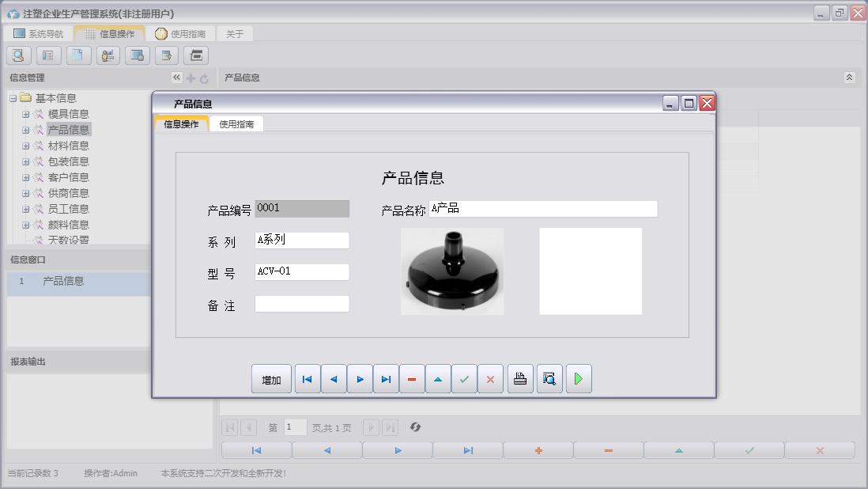Image resolution: width=868 pixels, height=489 pixels.
Task: Click inside the page number input field
Action: point(295,427)
